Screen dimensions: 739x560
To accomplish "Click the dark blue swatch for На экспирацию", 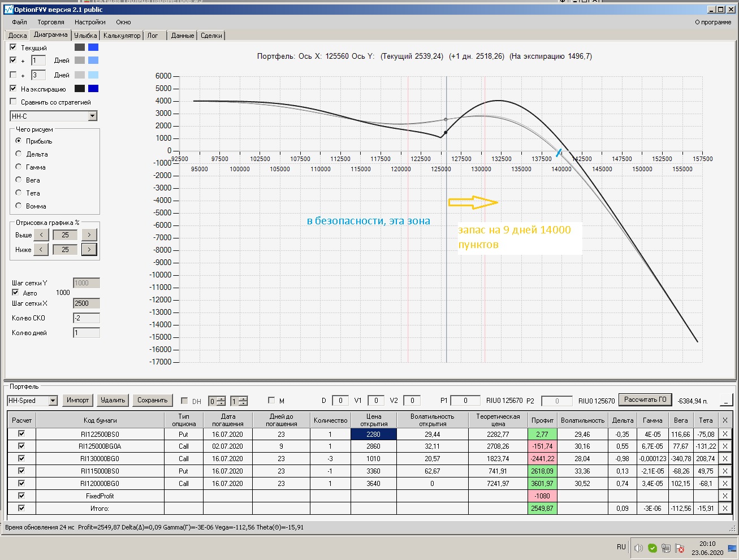I will pyautogui.click(x=93, y=89).
